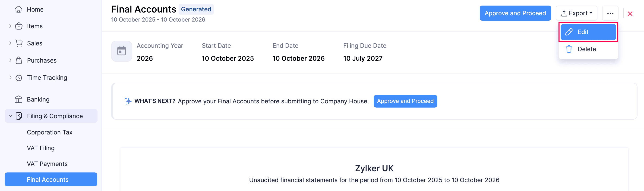The height and width of the screenshot is (191, 644).
Task: Open the VAT Filing page
Action: coord(41,148)
